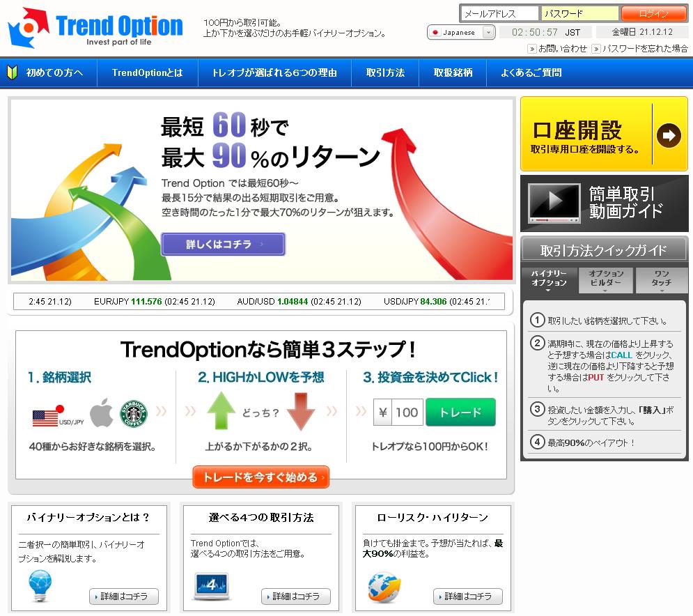Click 詳細はコチラ under ローリスク・ハイリターン
693x616 pixels.
click(467, 596)
